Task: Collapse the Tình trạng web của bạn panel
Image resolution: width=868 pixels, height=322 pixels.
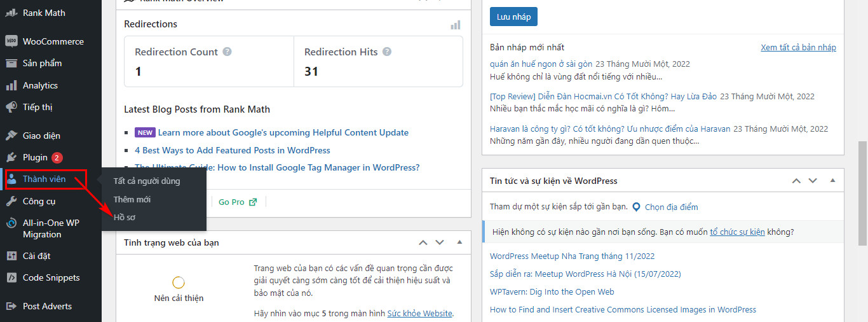Action: coord(459,242)
